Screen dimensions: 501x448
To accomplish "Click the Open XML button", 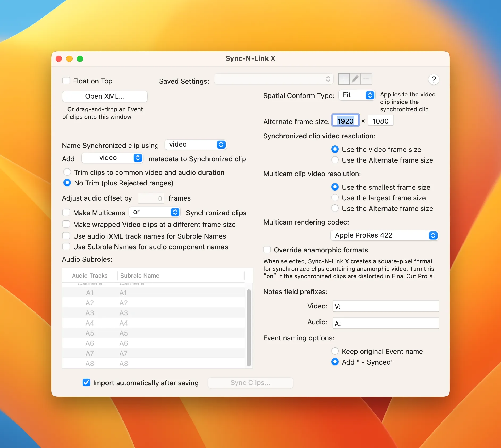I will point(105,96).
